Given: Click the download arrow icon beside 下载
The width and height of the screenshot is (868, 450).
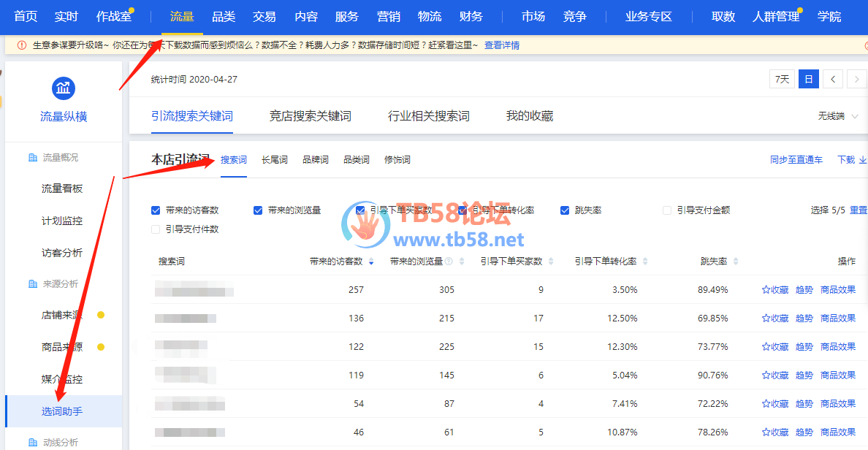Looking at the screenshot, I should 862,160.
